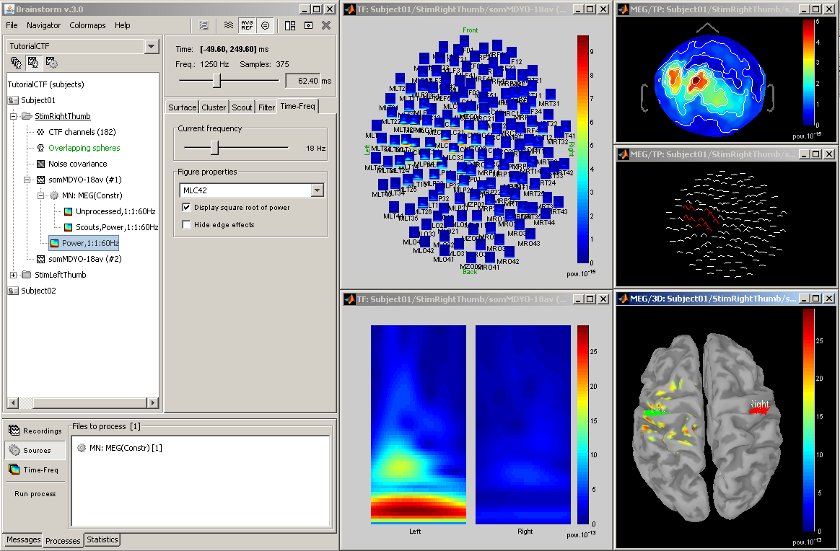Screen dimensions: 840x551
Task: Expand the StimLeftThumb folder
Action: click(13, 275)
